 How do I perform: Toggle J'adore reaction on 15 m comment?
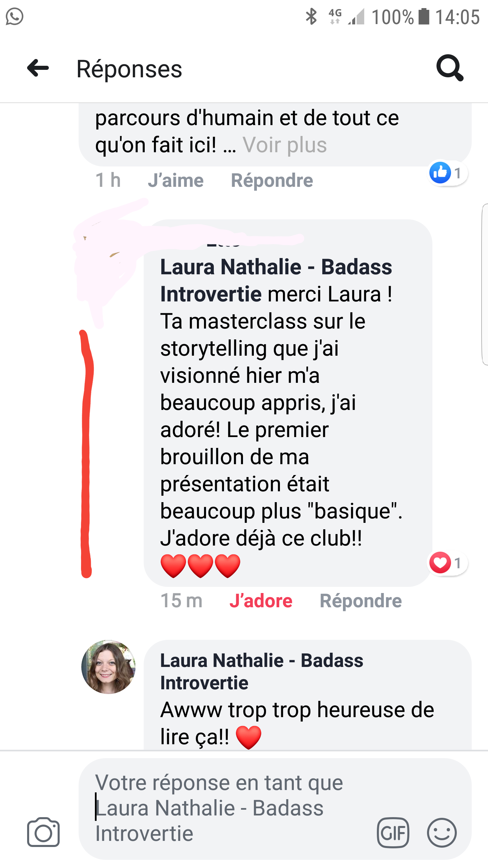click(x=261, y=601)
